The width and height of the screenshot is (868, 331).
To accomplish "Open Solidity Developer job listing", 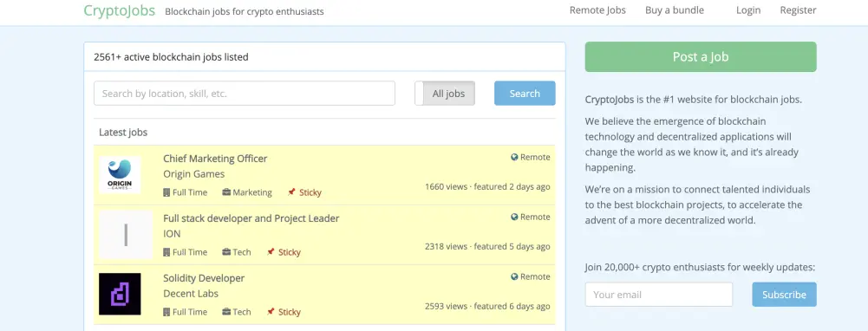I will (204, 278).
